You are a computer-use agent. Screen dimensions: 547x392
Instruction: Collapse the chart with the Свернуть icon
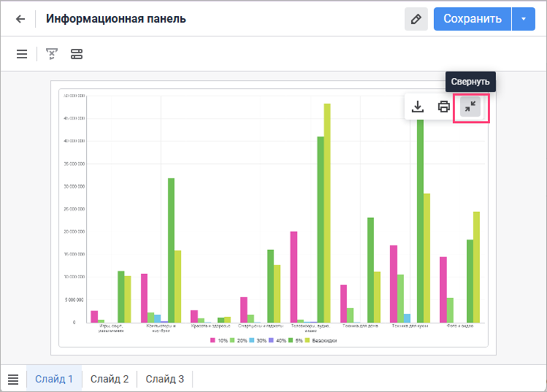pyautogui.click(x=470, y=107)
